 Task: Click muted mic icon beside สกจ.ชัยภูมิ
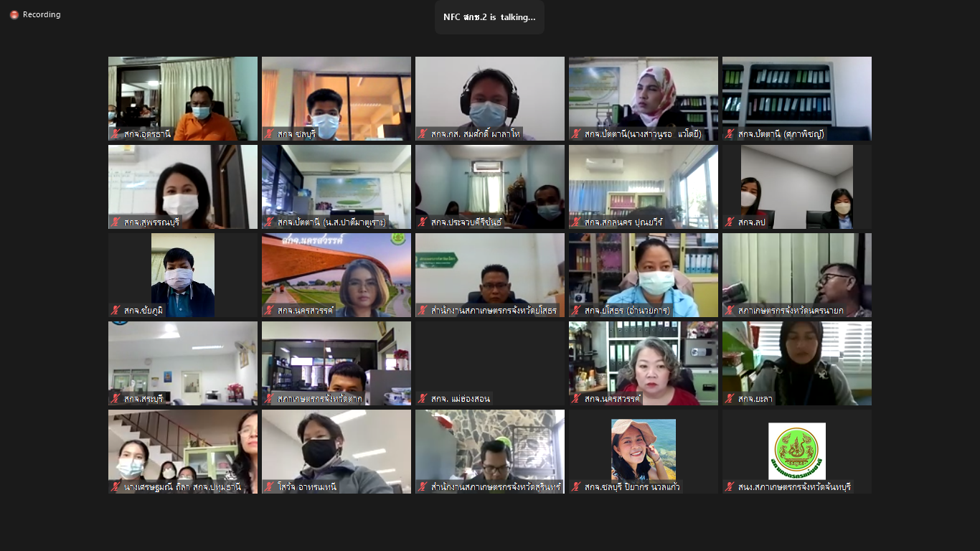116,310
